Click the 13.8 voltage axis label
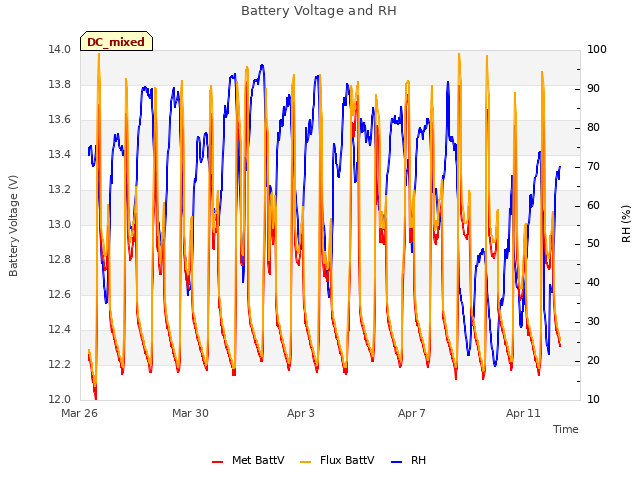 pos(60,85)
